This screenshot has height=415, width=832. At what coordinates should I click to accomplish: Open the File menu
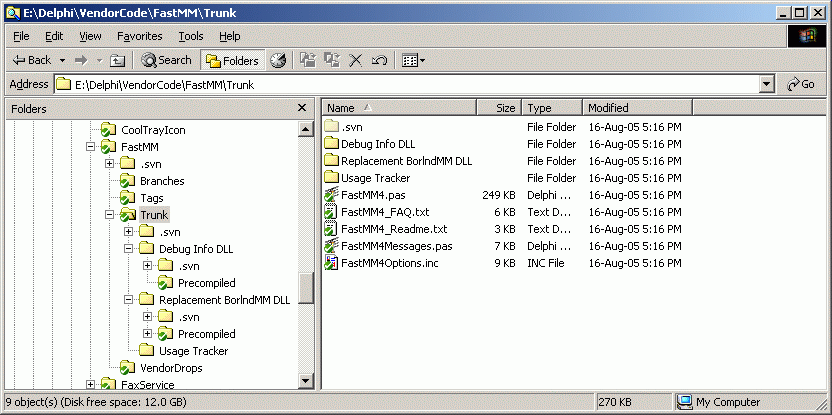(21, 36)
